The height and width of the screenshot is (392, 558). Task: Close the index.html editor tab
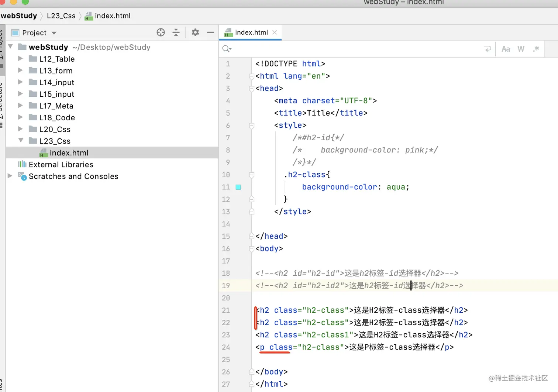pos(275,32)
